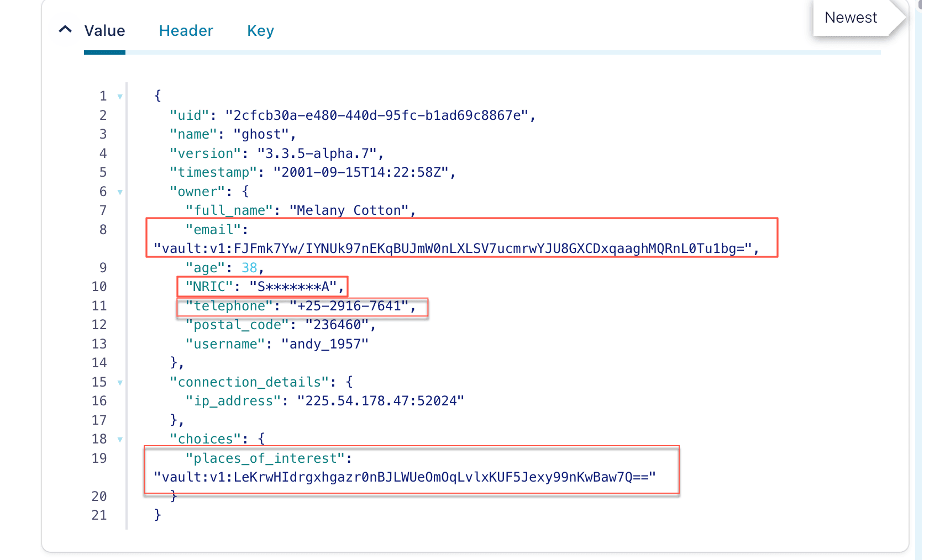
Task: Click the timestamp "2001-09-15T14:22:58Z"
Action: (x=360, y=172)
